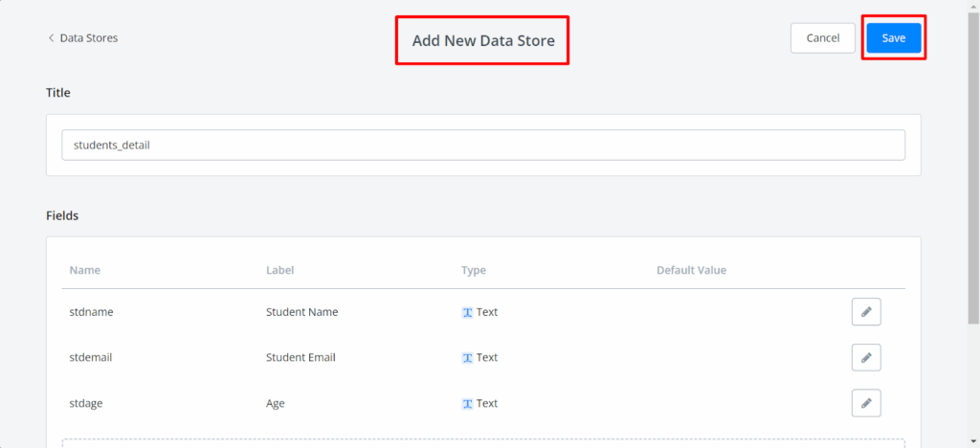Click the pencil icon for stdemail row

click(865, 357)
